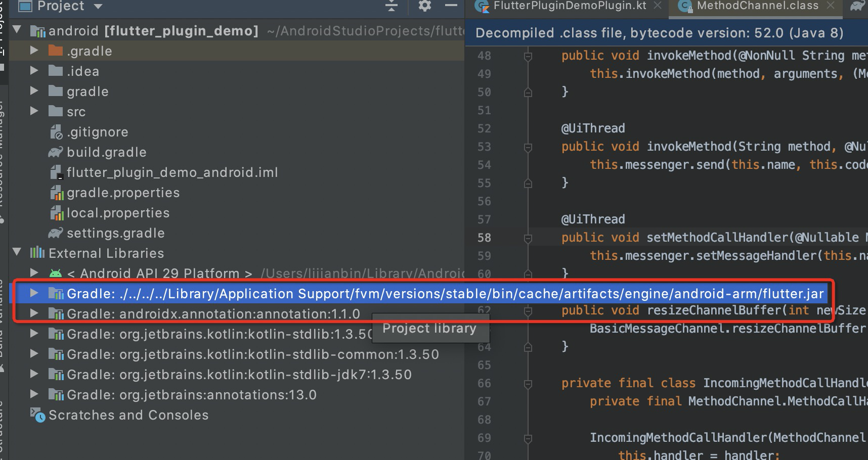
Task: Click line number 58 in the editor gutter
Action: (x=484, y=237)
